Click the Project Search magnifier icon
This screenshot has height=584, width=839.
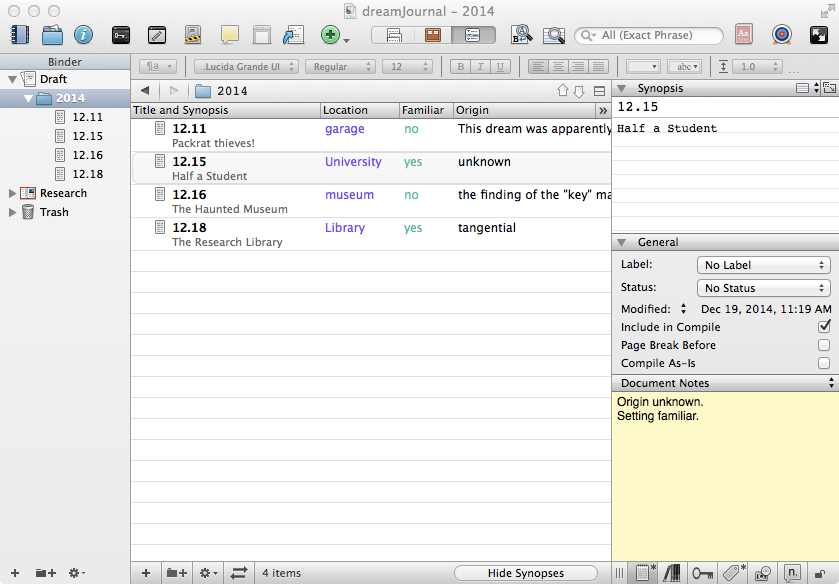pos(554,35)
